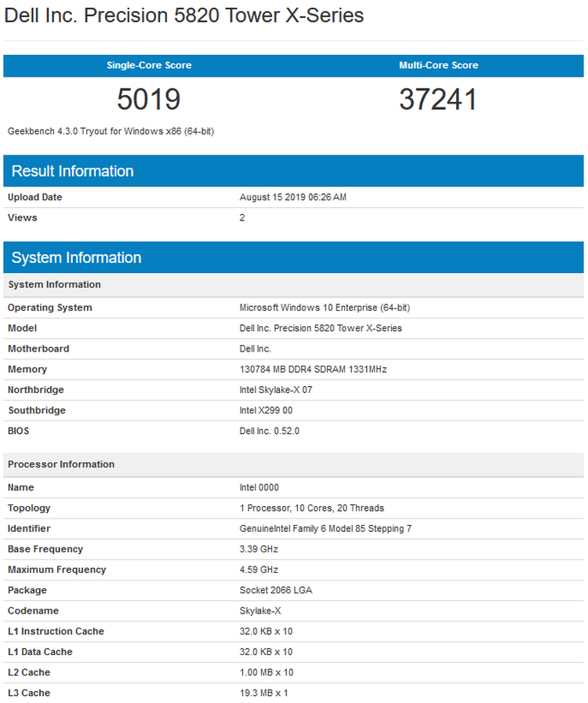Select the Intel Skylake-X 07 value
The width and height of the screenshot is (588, 703).
276,390
